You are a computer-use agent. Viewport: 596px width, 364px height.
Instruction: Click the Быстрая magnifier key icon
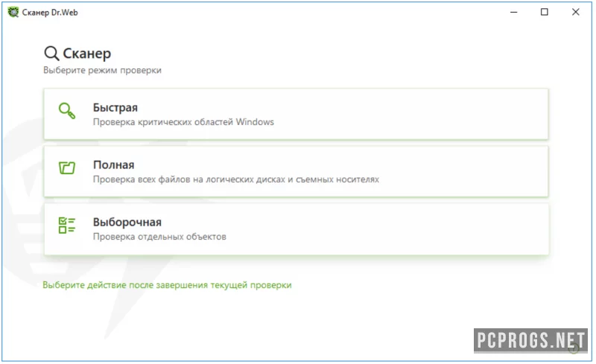click(67, 111)
